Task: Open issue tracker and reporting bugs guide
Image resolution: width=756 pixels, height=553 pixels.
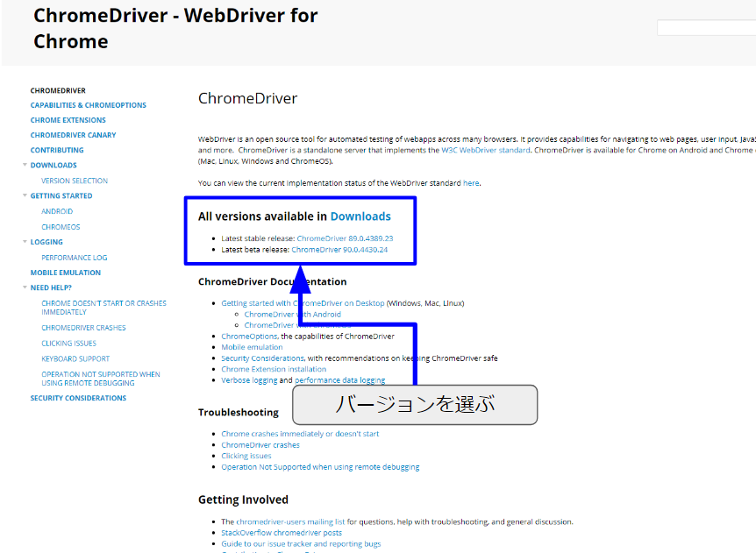Action: (301, 544)
